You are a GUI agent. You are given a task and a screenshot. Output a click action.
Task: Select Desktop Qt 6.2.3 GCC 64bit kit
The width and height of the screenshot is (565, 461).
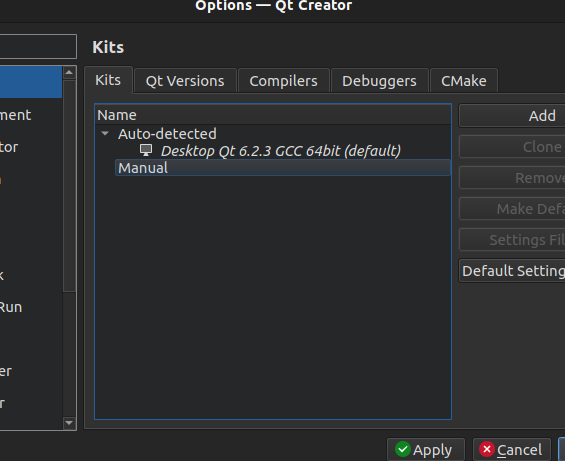point(281,151)
